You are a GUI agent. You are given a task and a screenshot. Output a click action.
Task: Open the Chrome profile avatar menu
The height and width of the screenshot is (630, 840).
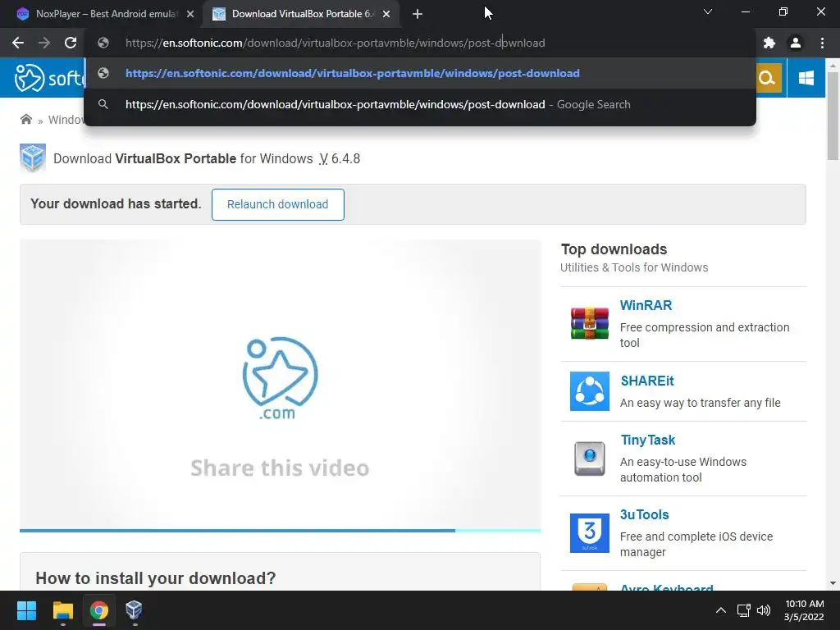pos(796,43)
